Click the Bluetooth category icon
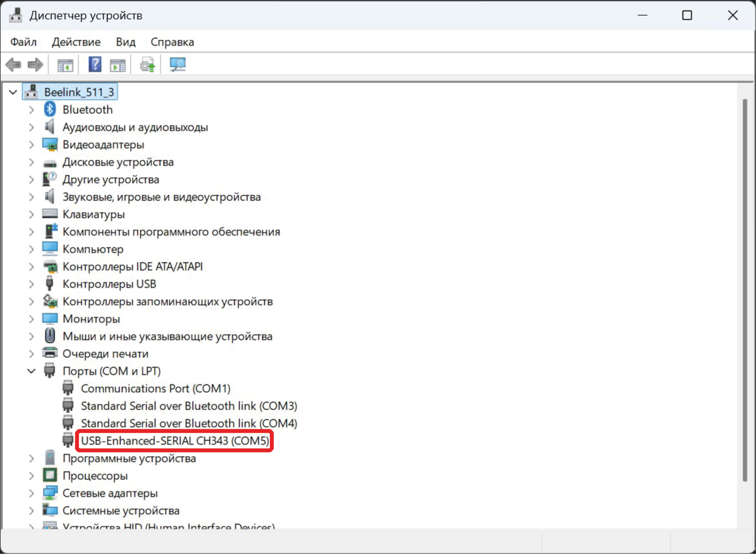This screenshot has width=756, height=554. pos(50,110)
